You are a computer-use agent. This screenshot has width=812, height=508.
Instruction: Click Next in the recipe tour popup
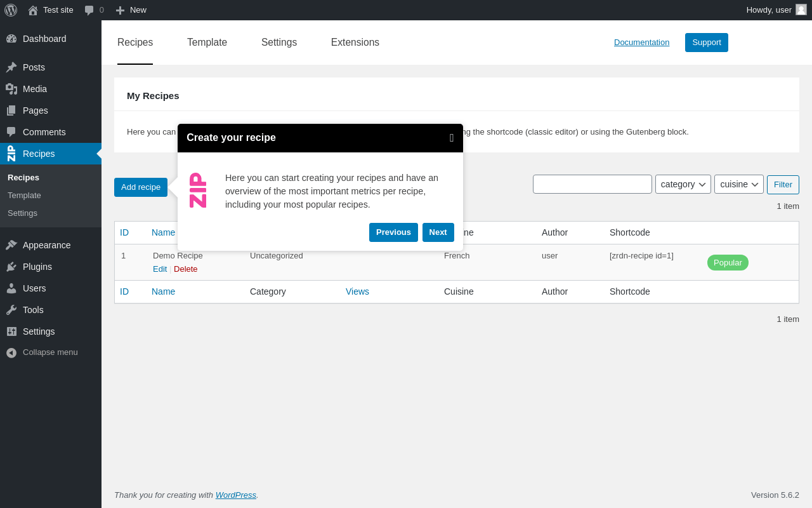tap(438, 232)
